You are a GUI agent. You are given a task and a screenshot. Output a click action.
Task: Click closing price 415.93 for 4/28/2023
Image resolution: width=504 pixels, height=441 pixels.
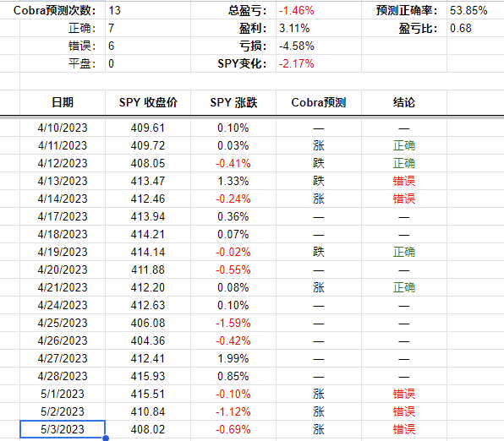(x=148, y=376)
